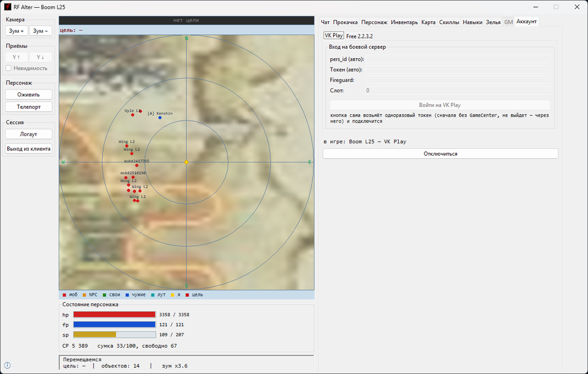Screen dimensions: 588x374
Task: Click the Y↑ move-up button
Action: click(x=16, y=57)
